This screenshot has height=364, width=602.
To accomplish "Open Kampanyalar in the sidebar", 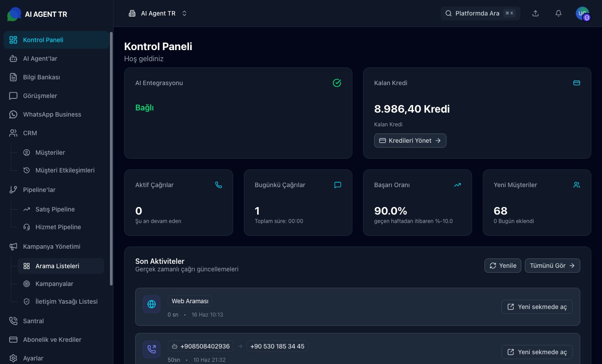I will point(61,284).
